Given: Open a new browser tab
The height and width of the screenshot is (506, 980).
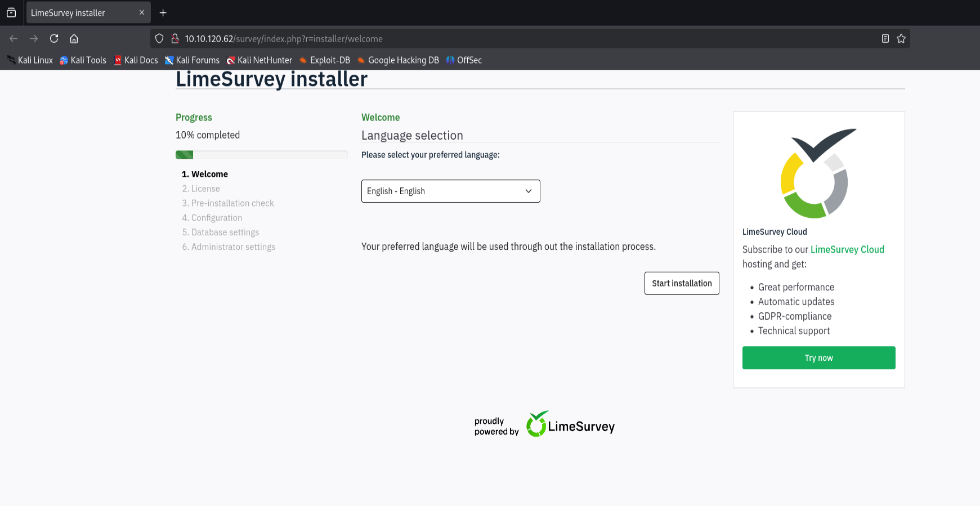Looking at the screenshot, I should (x=163, y=12).
